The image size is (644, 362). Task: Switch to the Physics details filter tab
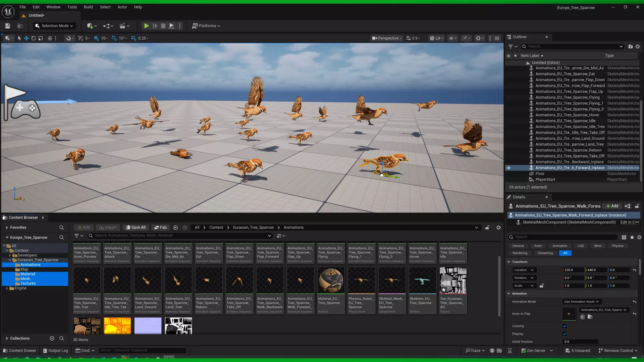click(618, 246)
